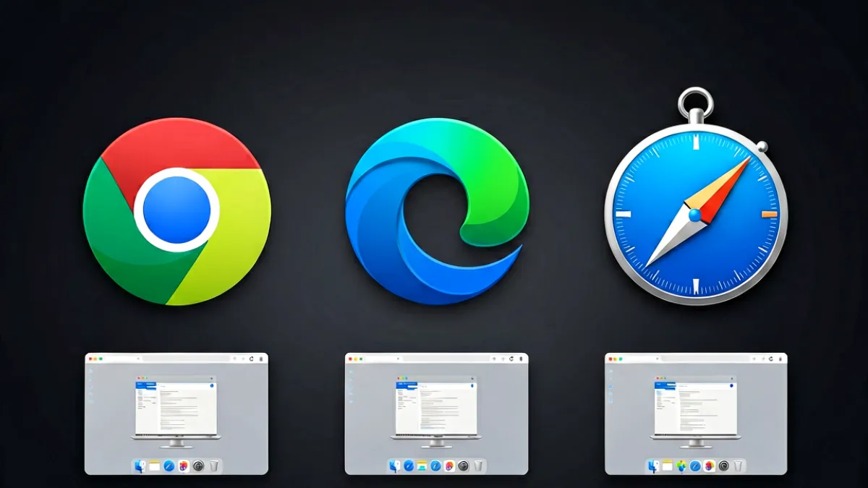Click icon right of reload in window below Safari

click(780, 359)
